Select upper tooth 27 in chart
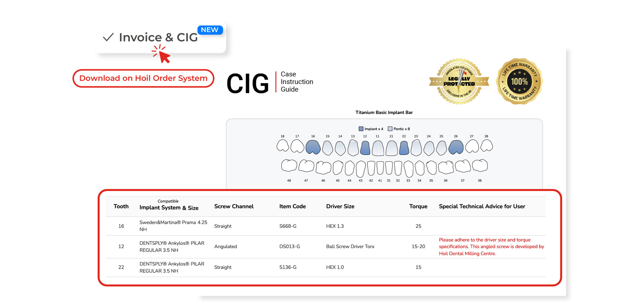This screenshot has height=302, width=644. pyautogui.click(x=472, y=146)
